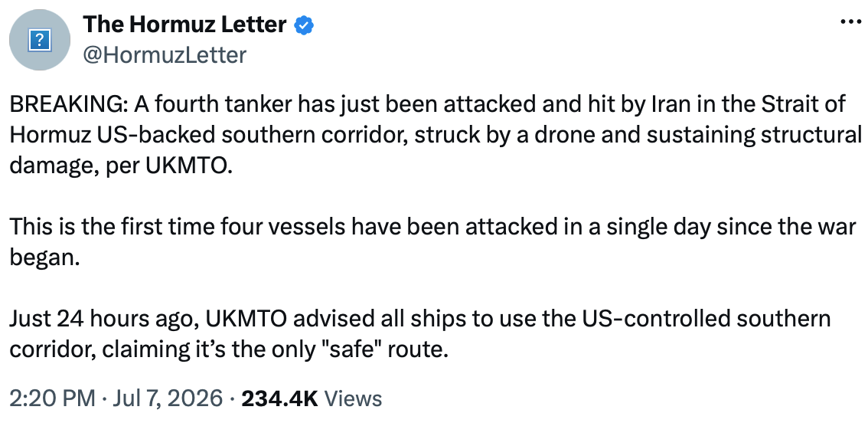
Task: Click the bold 234.4K view count
Action: [x=279, y=398]
